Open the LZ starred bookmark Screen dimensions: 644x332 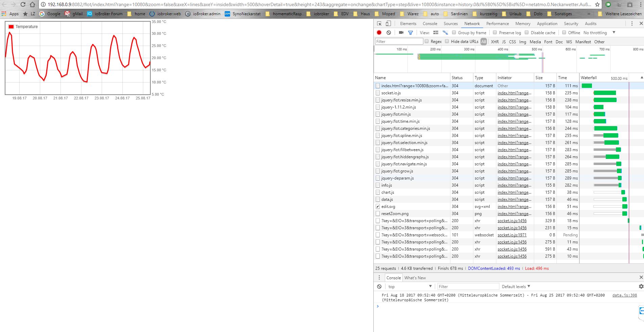coord(29,14)
